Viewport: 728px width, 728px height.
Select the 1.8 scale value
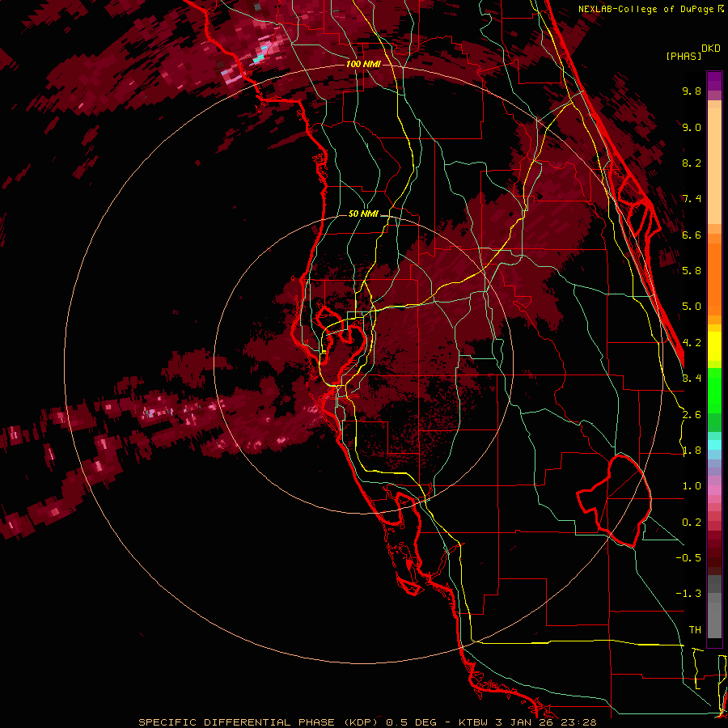click(692, 451)
